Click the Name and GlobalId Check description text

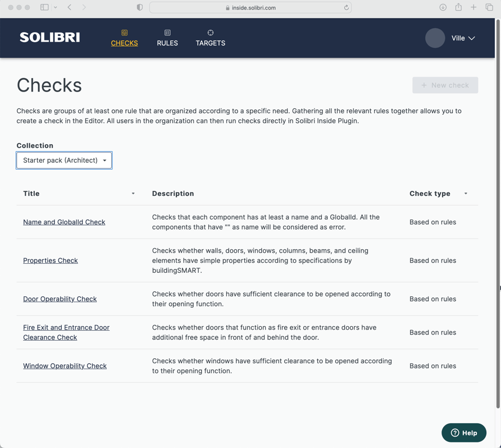tap(266, 222)
